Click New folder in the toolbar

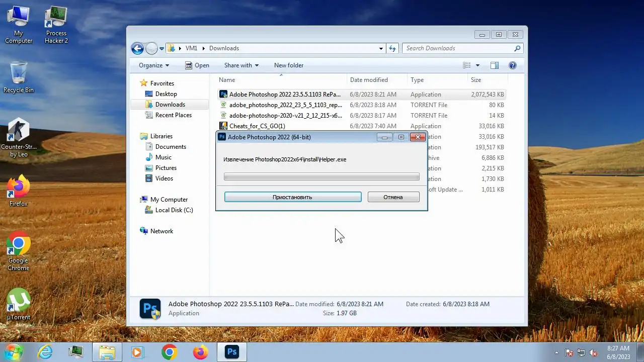289,65
